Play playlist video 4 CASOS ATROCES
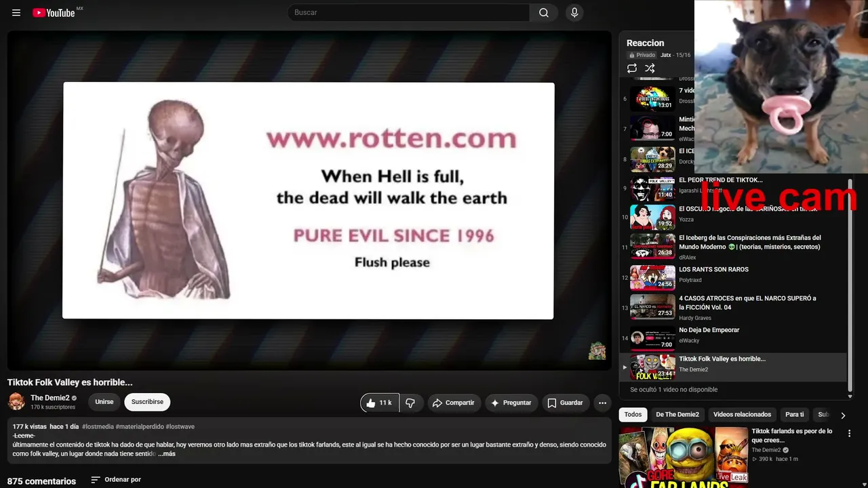868x488 pixels. pos(747,303)
